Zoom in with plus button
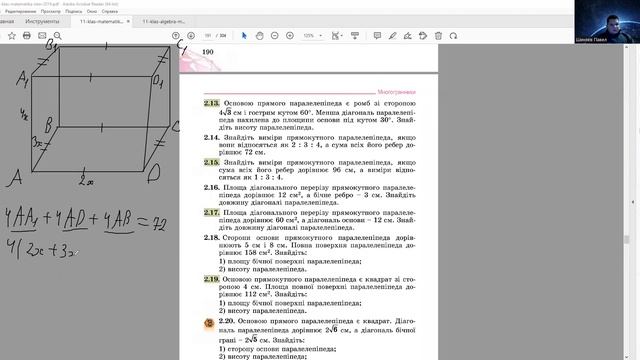640x360 pixels. (x=290, y=36)
